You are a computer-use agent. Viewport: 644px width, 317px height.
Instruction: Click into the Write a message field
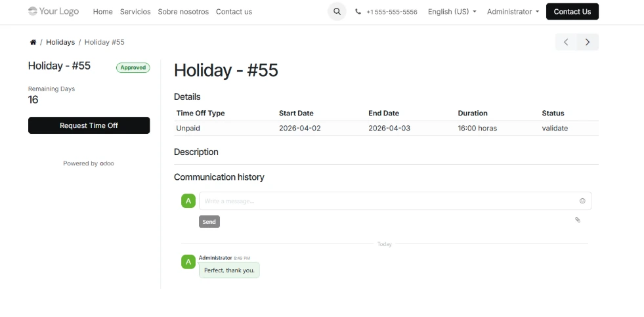click(x=387, y=201)
